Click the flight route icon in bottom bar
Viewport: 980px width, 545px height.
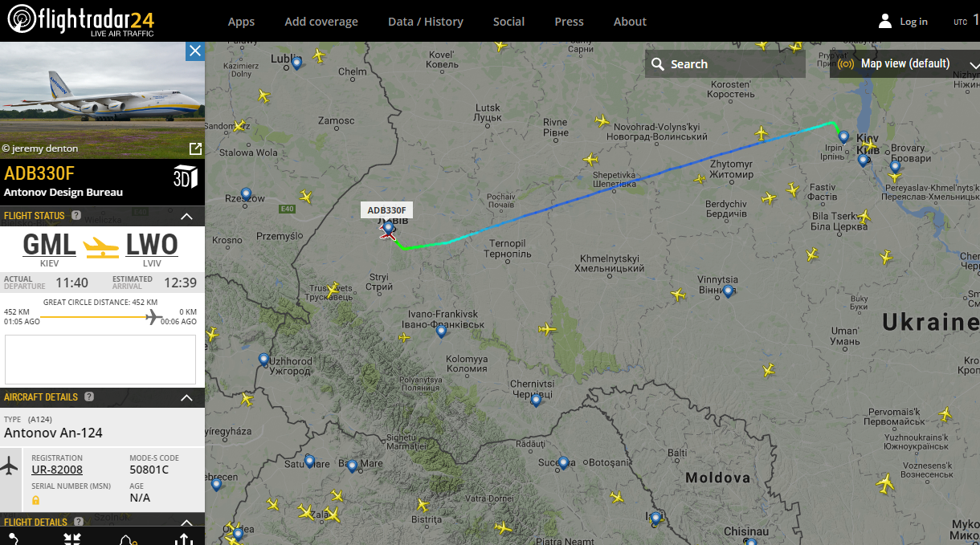tap(14, 539)
